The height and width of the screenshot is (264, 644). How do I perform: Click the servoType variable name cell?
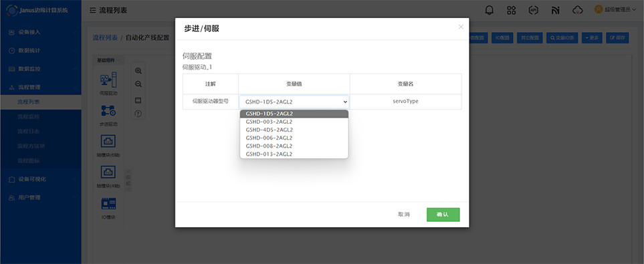(x=405, y=101)
